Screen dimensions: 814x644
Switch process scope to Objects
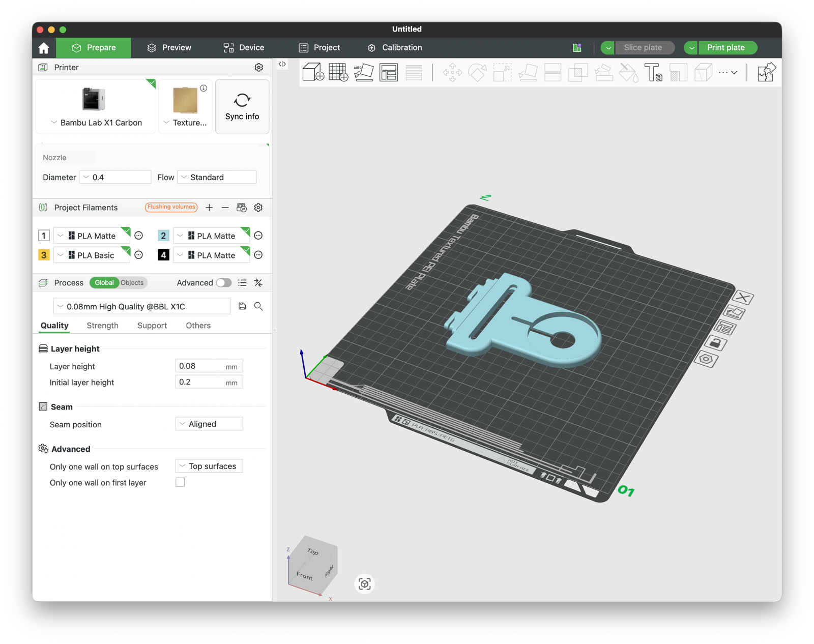(132, 283)
